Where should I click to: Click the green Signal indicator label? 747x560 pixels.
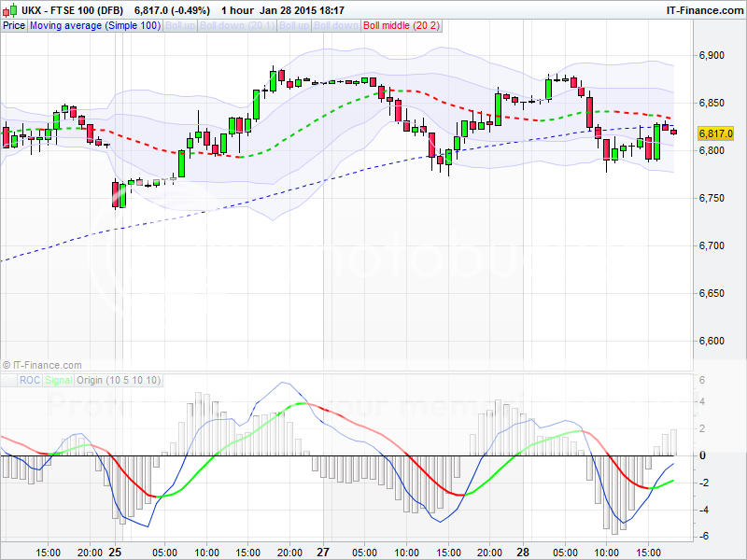click(x=59, y=380)
